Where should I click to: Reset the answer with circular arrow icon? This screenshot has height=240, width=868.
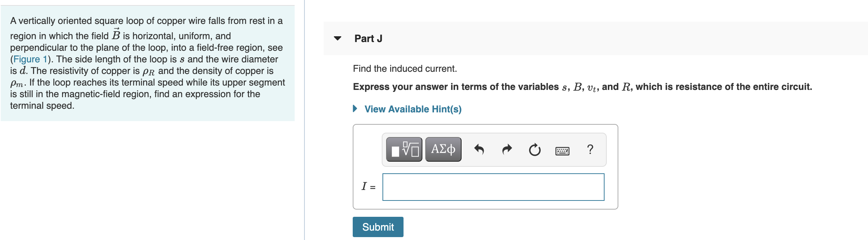[535, 150]
